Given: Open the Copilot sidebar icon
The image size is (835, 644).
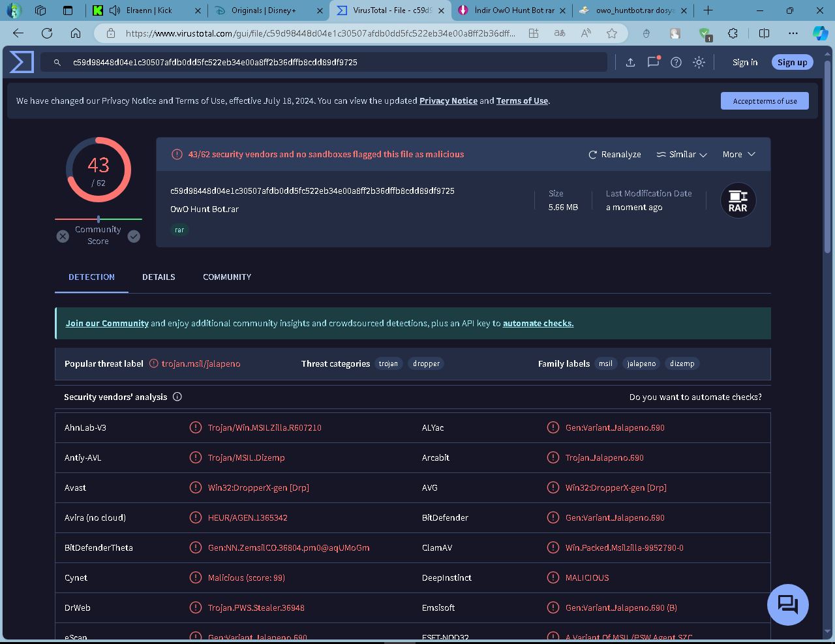Looking at the screenshot, I should 820,33.
